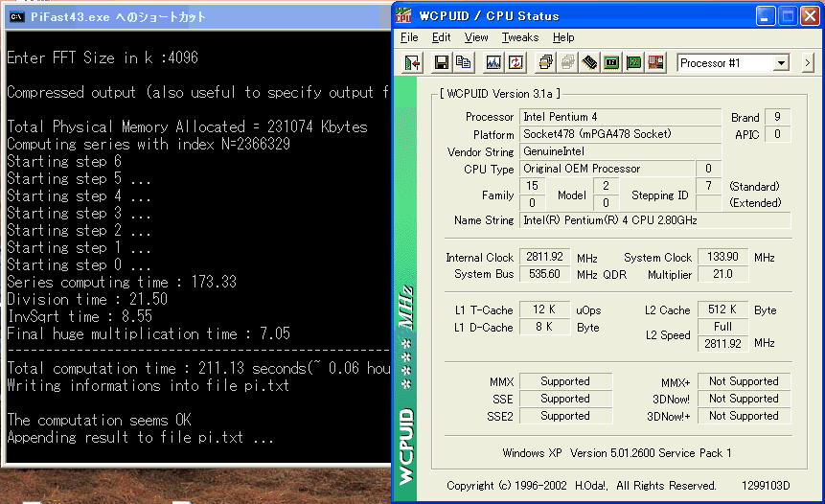Open the real-time clock graph icon

(493, 63)
